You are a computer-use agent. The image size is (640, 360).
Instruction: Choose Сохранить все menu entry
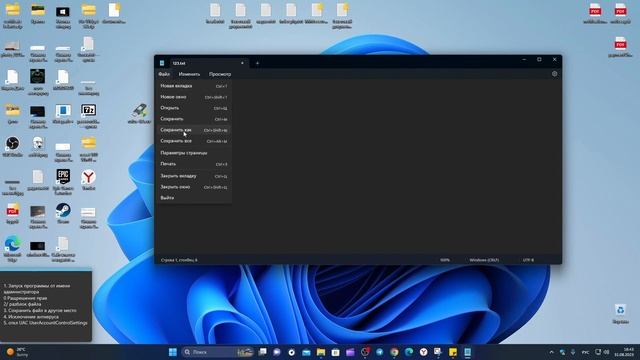194,141
